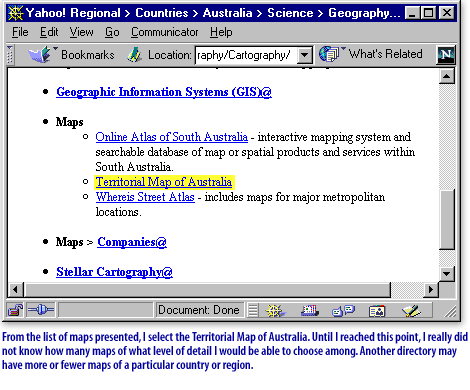Screen dimensions: 470x390
Task: Click the window resize grip corner
Action: 450,311
